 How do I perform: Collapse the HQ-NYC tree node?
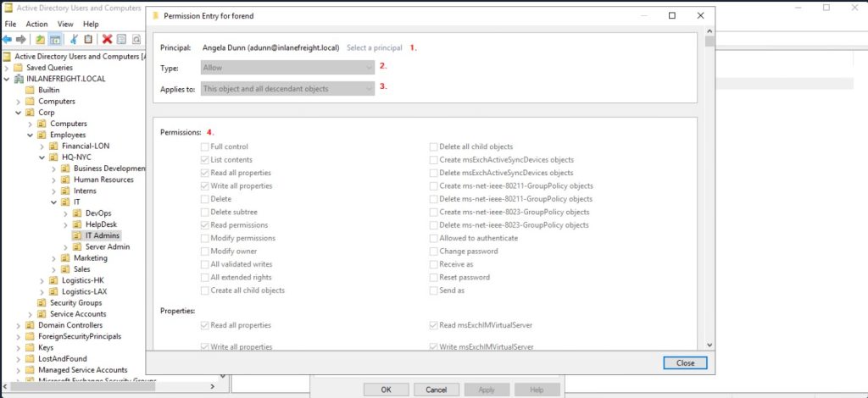click(x=42, y=158)
